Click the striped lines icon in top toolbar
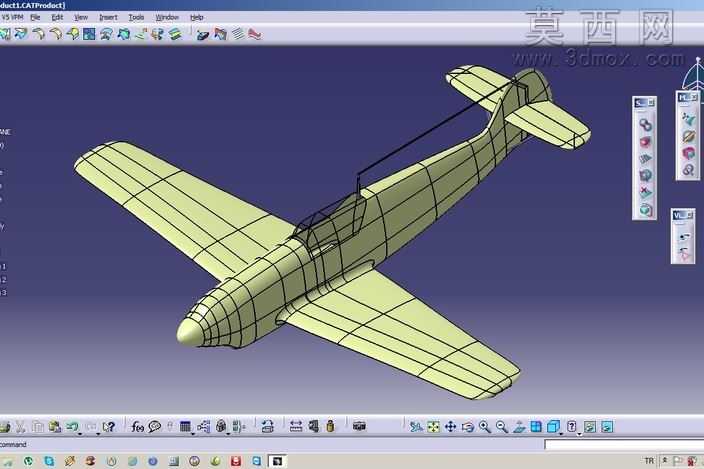This screenshot has height=469, width=704. [x=238, y=34]
